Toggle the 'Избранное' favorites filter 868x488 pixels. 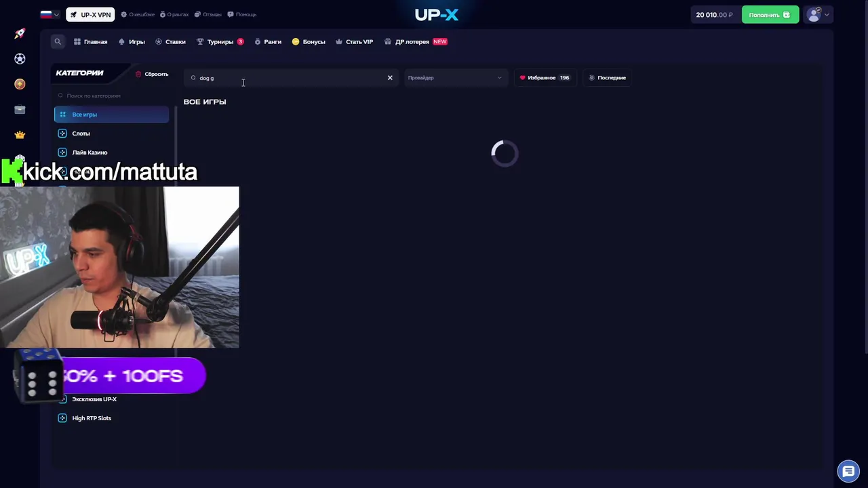(x=545, y=78)
